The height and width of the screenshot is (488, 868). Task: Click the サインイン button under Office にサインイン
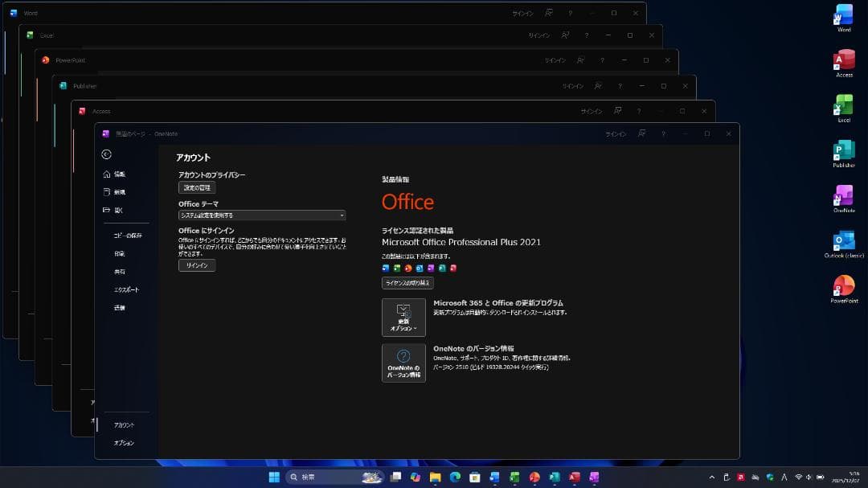point(196,265)
